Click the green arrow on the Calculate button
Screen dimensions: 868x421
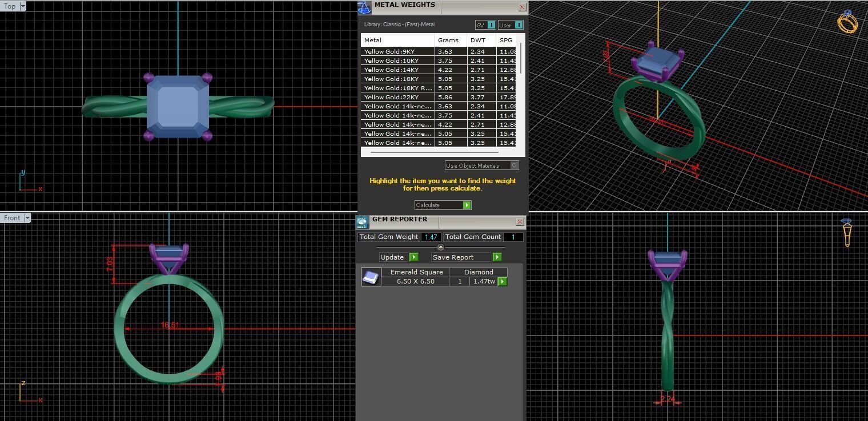(x=467, y=205)
